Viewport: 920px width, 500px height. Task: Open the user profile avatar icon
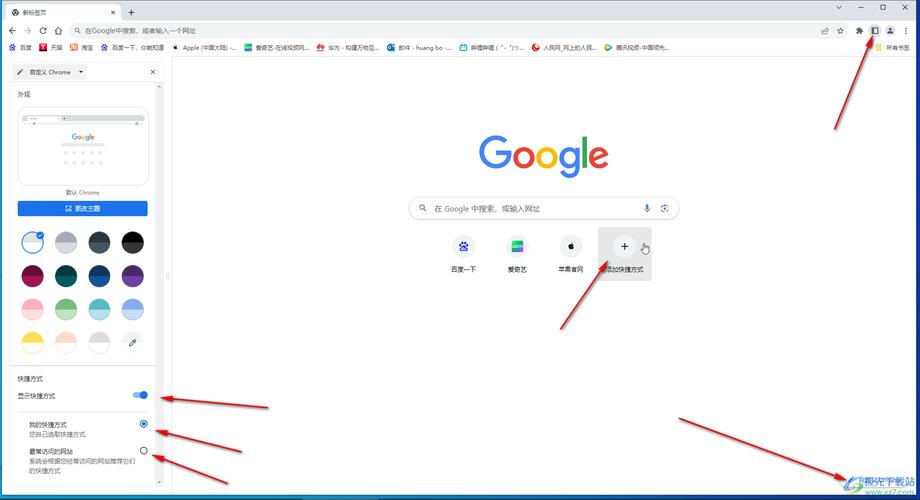(x=890, y=31)
